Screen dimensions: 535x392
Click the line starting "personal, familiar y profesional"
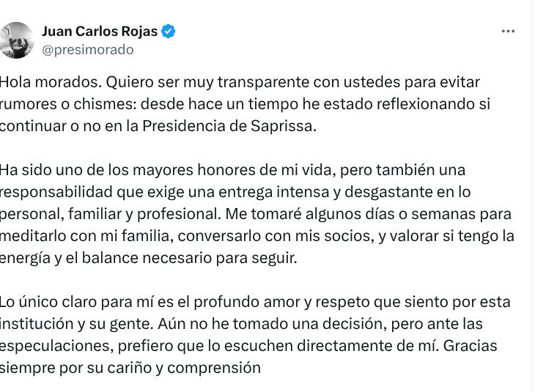click(255, 214)
